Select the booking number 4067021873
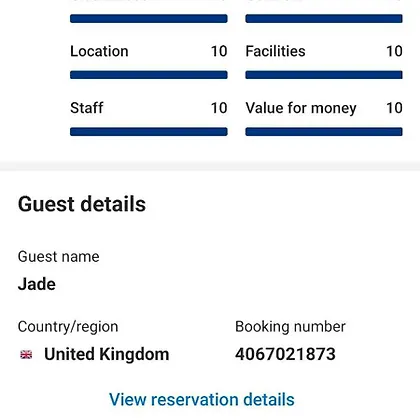 coord(285,354)
